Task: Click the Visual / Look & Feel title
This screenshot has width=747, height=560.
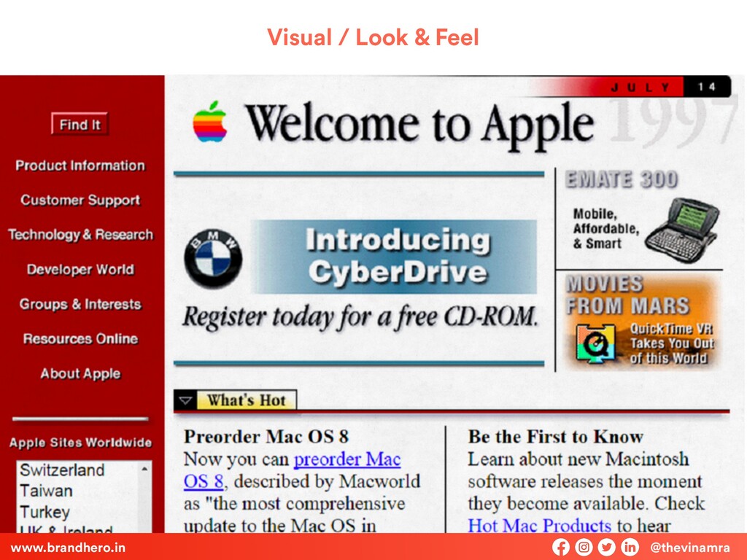Action: pos(373,37)
